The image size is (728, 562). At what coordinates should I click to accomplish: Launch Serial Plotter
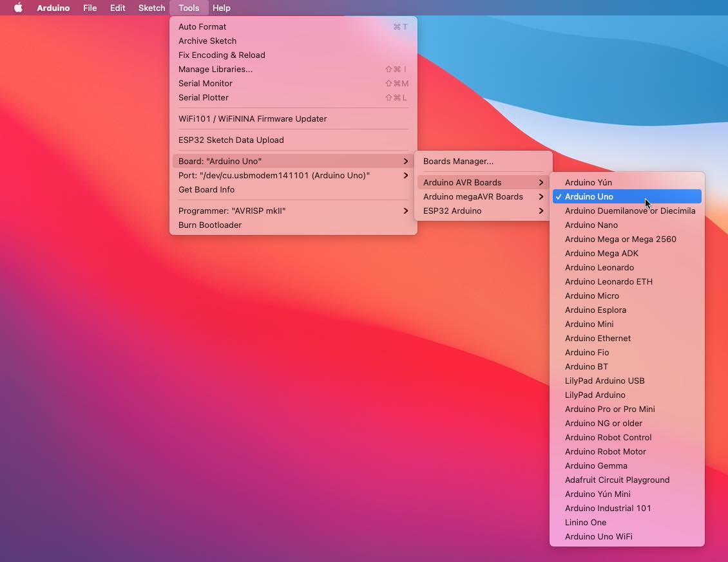pyautogui.click(x=204, y=97)
